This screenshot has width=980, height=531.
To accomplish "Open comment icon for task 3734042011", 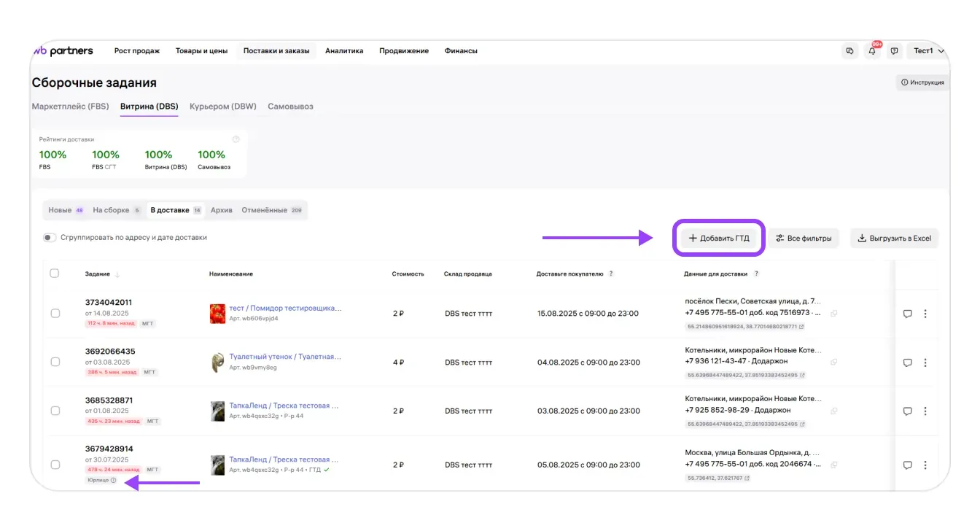I will pyautogui.click(x=908, y=314).
